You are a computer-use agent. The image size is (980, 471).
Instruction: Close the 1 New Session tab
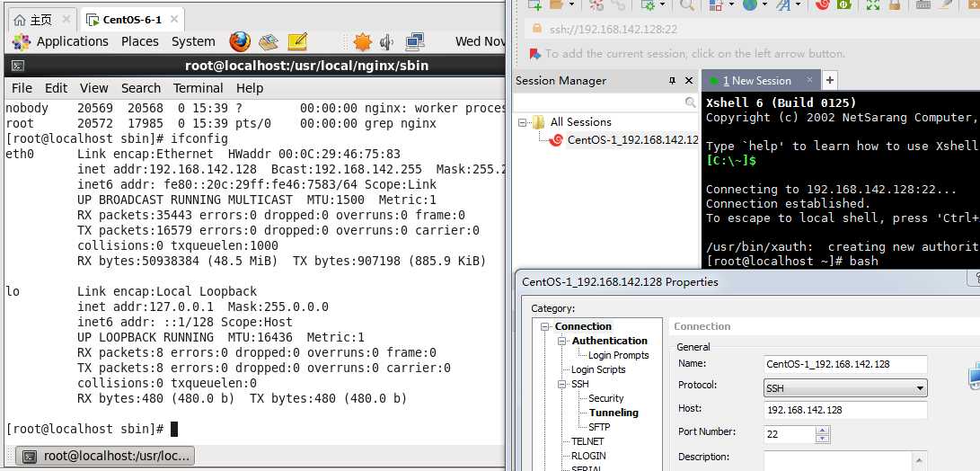pyautogui.click(x=809, y=80)
